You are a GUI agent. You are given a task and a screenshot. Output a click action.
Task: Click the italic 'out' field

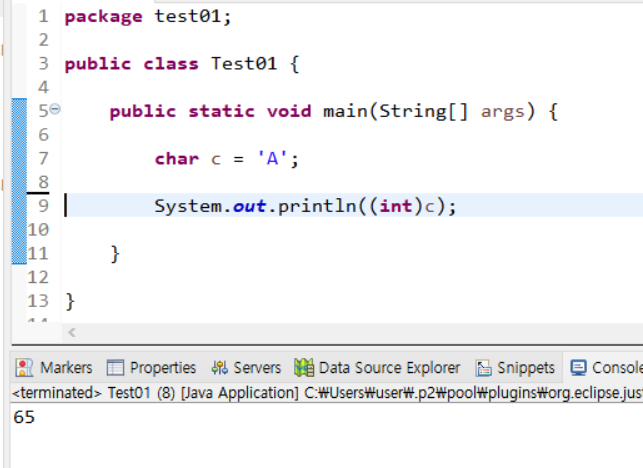pyautogui.click(x=249, y=206)
